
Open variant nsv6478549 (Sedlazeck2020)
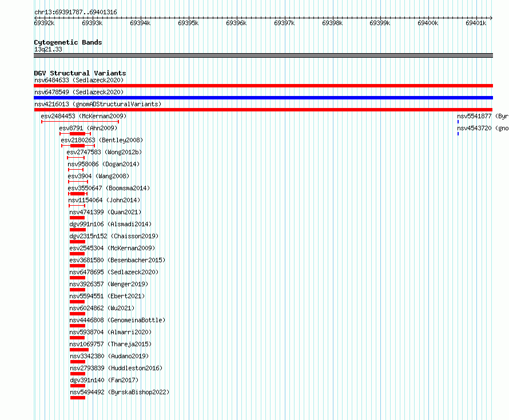click(79, 92)
